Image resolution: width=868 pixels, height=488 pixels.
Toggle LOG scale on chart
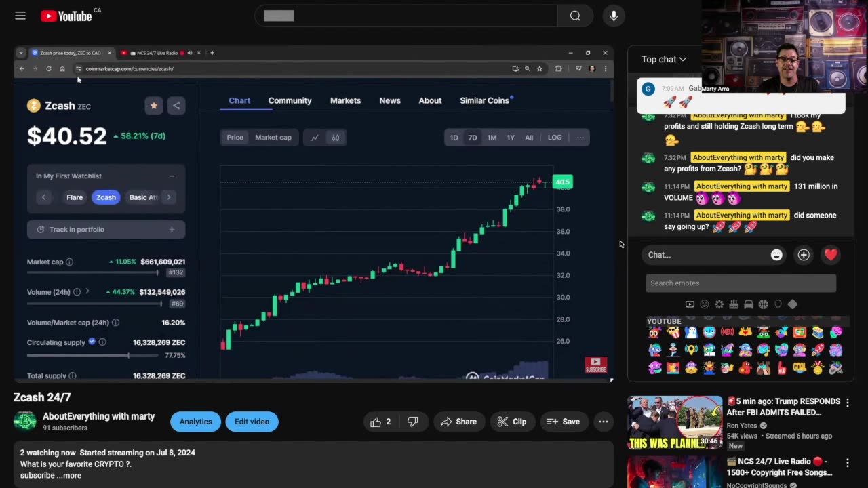[x=555, y=138]
